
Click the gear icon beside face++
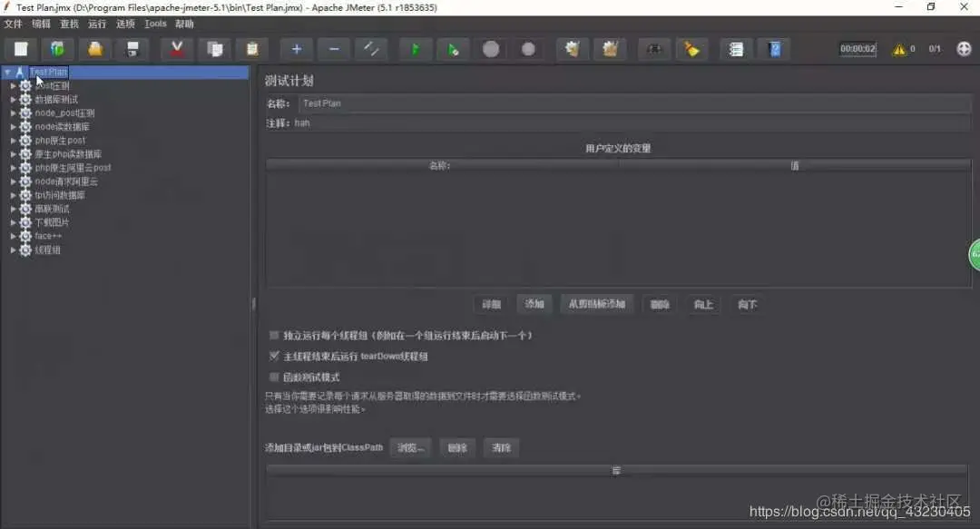point(25,236)
